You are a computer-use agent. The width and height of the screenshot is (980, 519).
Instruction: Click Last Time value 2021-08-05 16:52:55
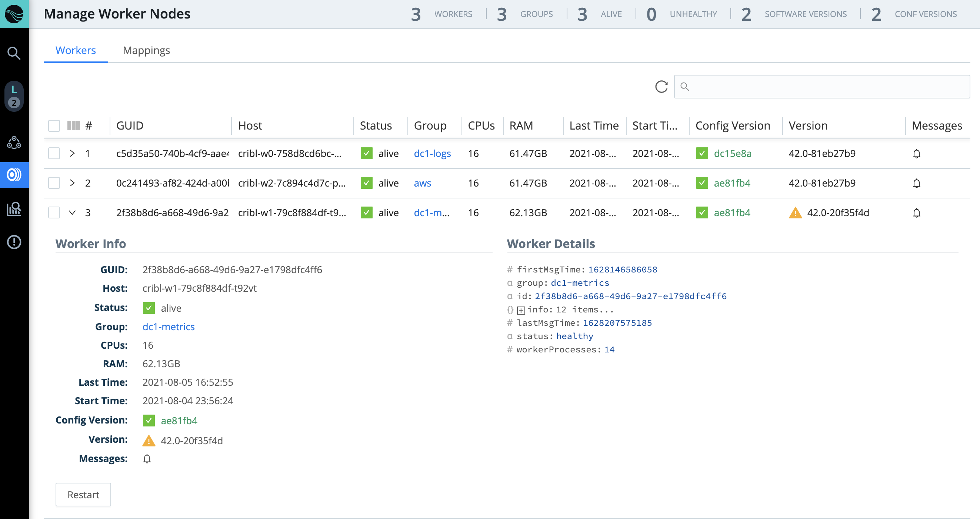[x=188, y=382]
